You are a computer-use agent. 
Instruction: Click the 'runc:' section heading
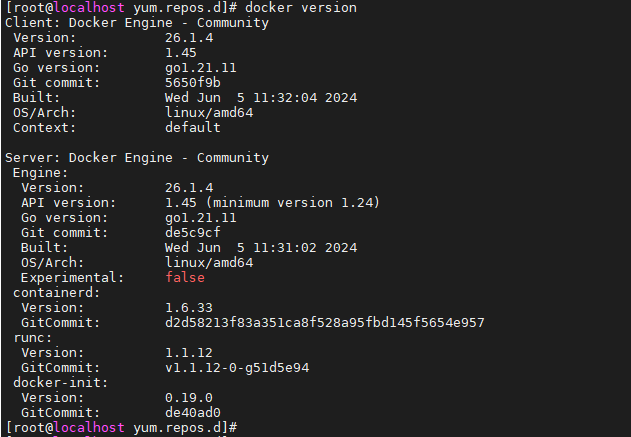click(33, 338)
